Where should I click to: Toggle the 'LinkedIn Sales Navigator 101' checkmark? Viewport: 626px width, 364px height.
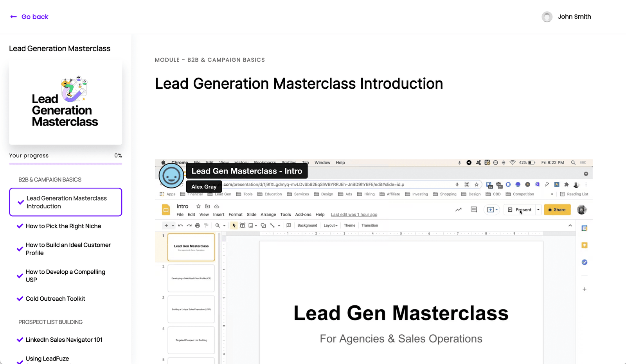point(20,340)
